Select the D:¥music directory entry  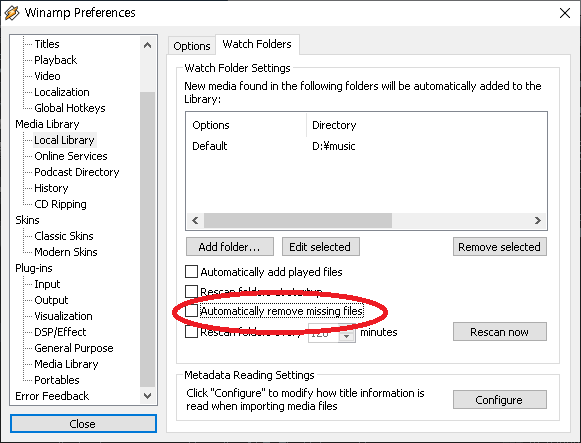pos(334,146)
